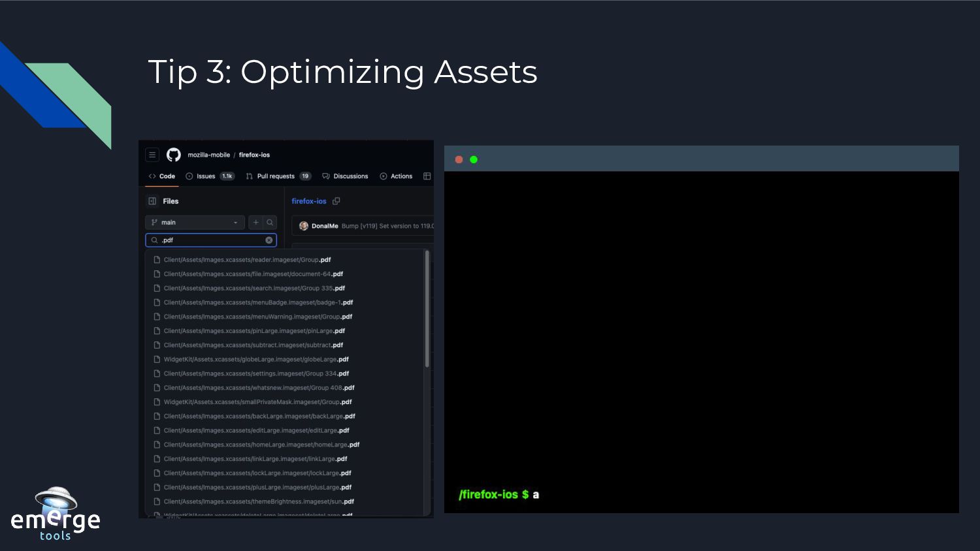Open the Pull requests tab
The width and height of the screenshot is (980, 551).
click(x=276, y=176)
